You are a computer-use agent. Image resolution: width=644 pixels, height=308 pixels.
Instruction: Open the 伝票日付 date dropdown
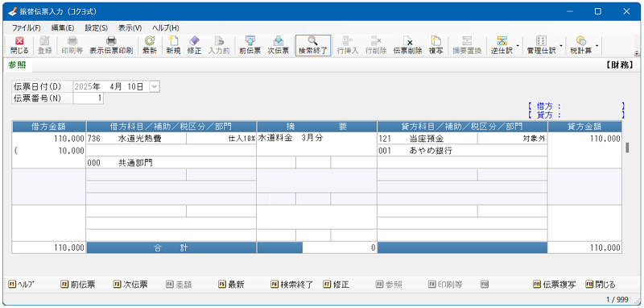coord(155,87)
